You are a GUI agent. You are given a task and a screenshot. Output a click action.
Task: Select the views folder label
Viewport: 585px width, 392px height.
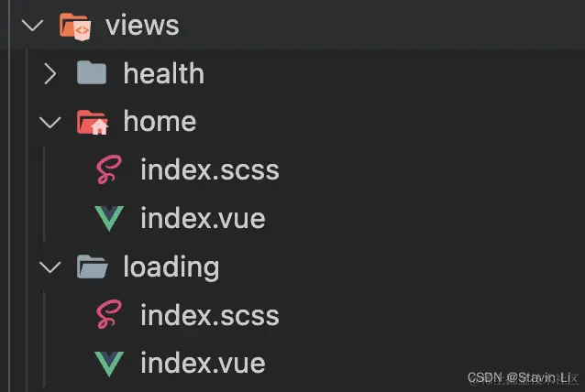(142, 26)
